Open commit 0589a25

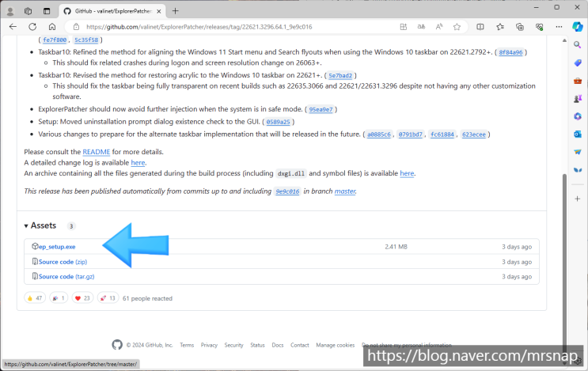coord(279,122)
